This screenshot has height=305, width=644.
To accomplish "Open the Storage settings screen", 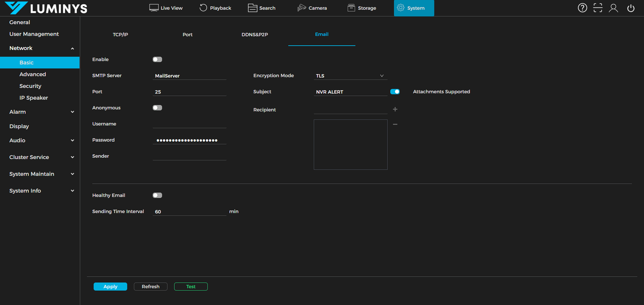I will coord(361,8).
